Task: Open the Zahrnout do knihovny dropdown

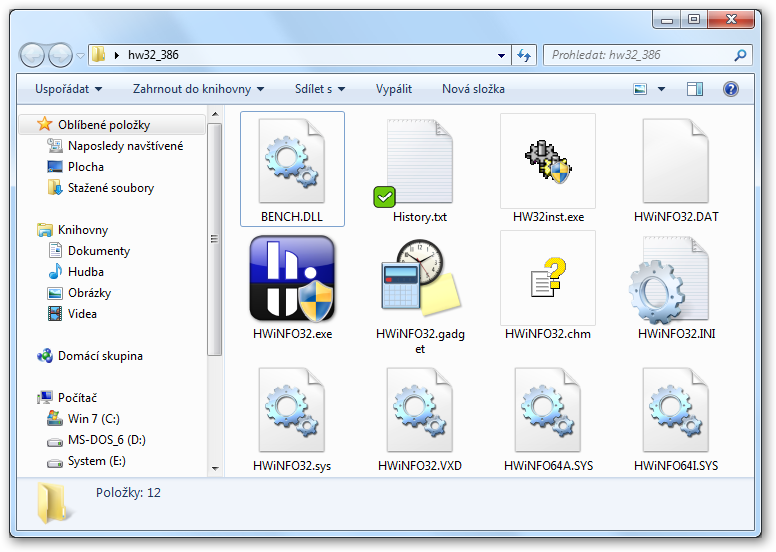Action: pos(198,89)
